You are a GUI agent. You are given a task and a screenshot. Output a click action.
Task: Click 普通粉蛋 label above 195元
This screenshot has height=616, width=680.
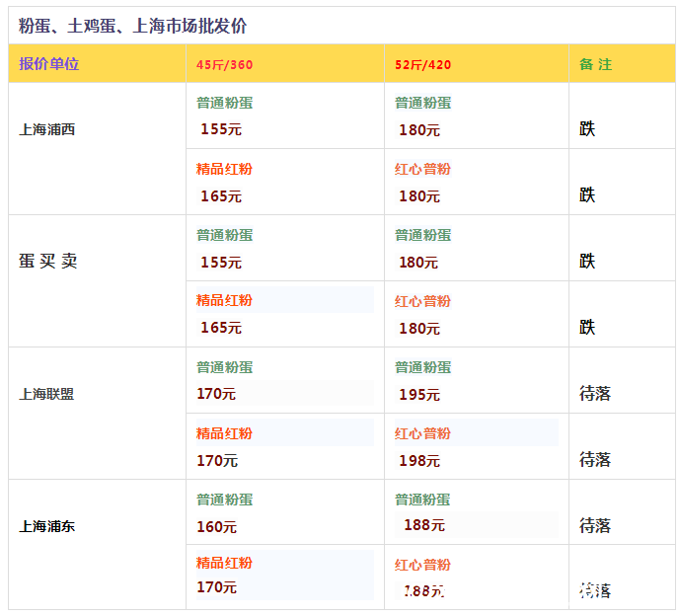422,368
